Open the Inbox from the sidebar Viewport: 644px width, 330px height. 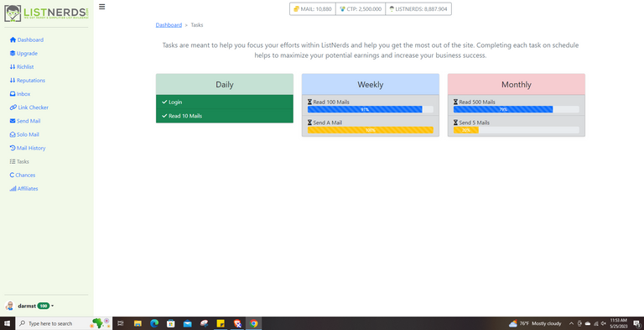20,94
